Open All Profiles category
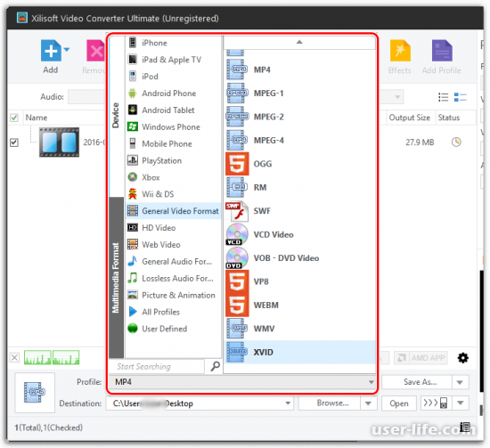490x448 pixels. click(174, 312)
